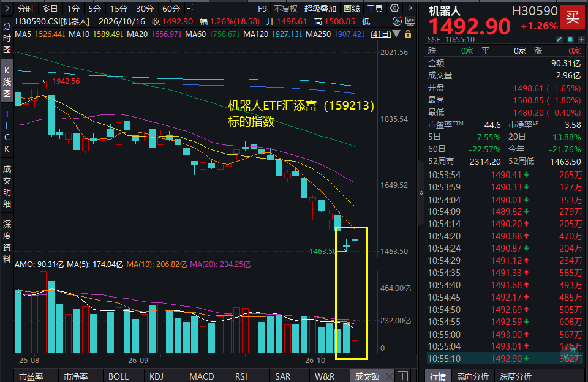This screenshot has height=382, width=588.
Task: Open the 不复权 adjustment dropdown
Action: (x=285, y=9)
